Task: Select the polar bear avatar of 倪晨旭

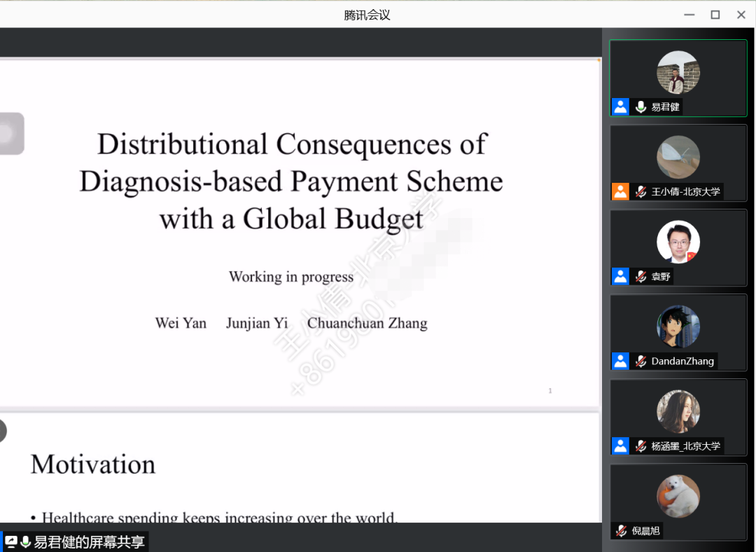Action: point(678,496)
